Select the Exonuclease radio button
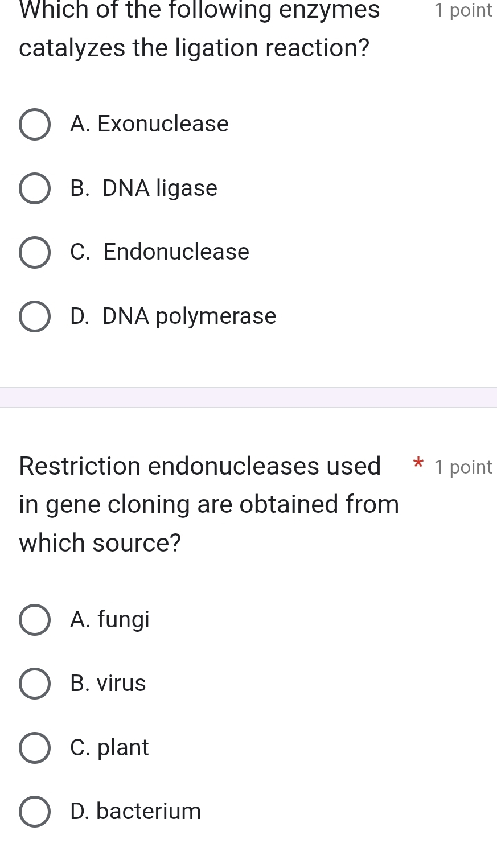The height and width of the screenshot is (868, 497). click(x=34, y=124)
